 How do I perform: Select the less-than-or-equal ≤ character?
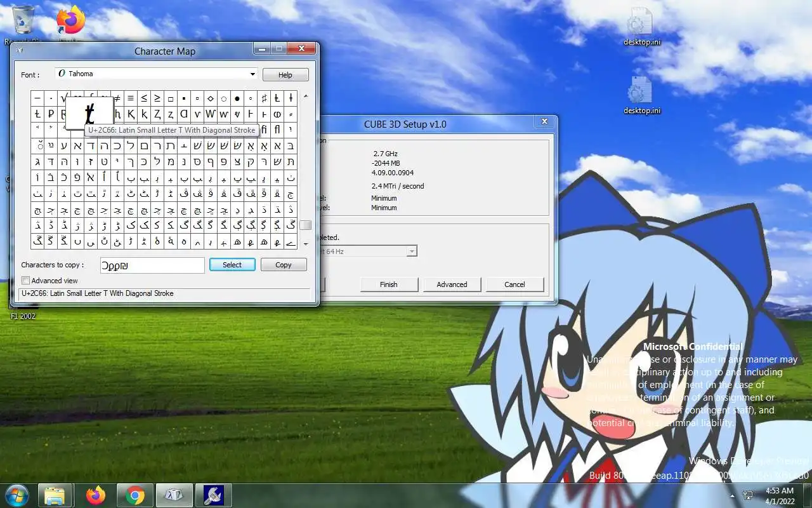[x=144, y=98]
